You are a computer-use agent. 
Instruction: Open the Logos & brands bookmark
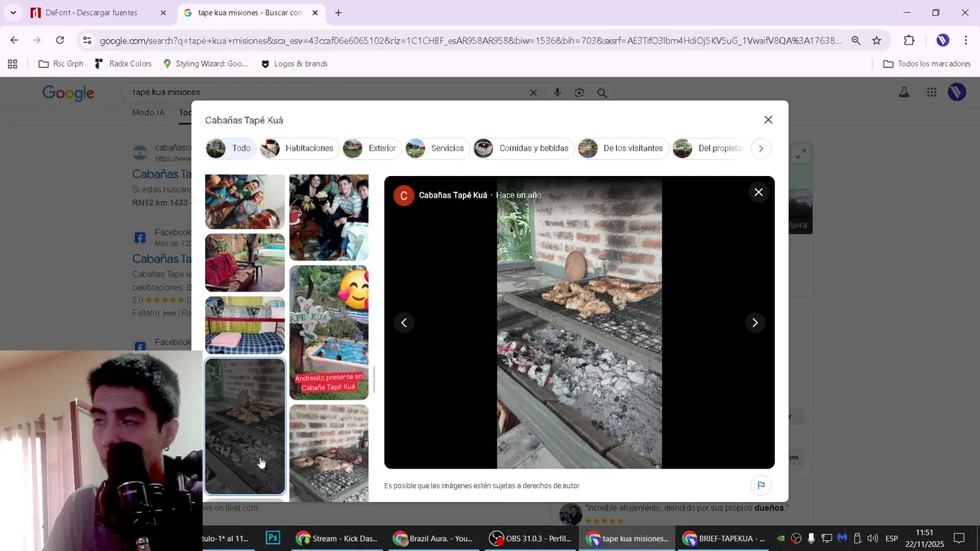(294, 64)
